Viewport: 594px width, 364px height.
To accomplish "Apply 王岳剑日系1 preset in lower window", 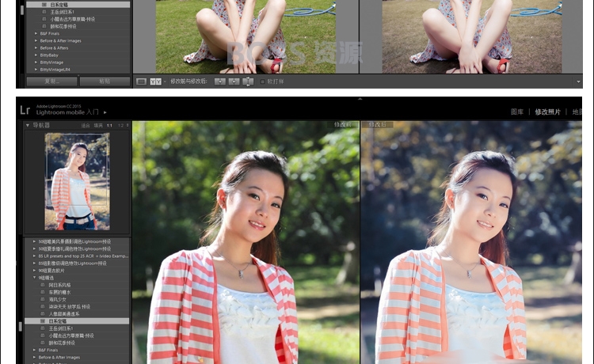I will click(61, 328).
